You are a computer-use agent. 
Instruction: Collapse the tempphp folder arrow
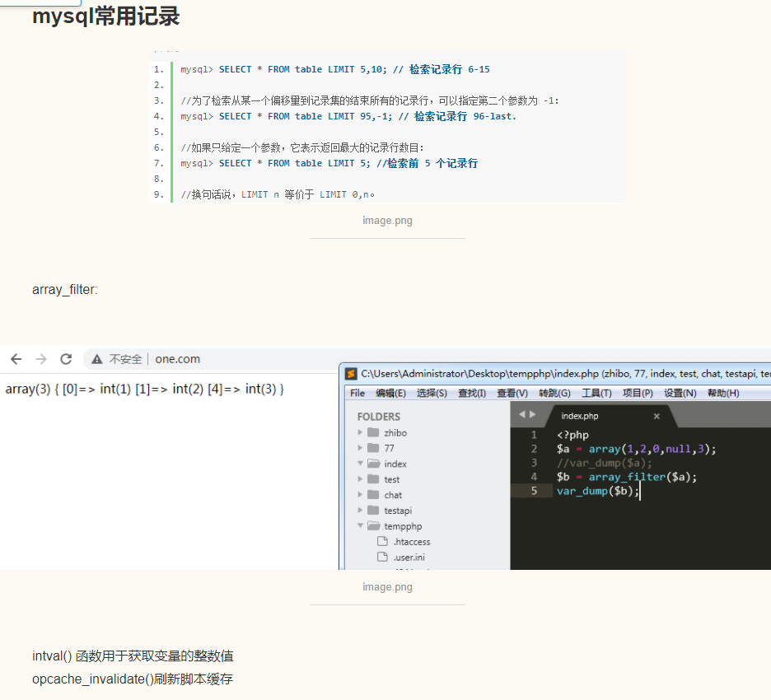360,526
